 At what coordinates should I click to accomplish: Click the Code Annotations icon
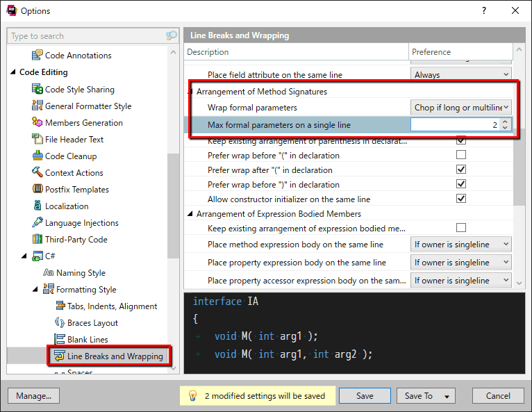[37, 55]
